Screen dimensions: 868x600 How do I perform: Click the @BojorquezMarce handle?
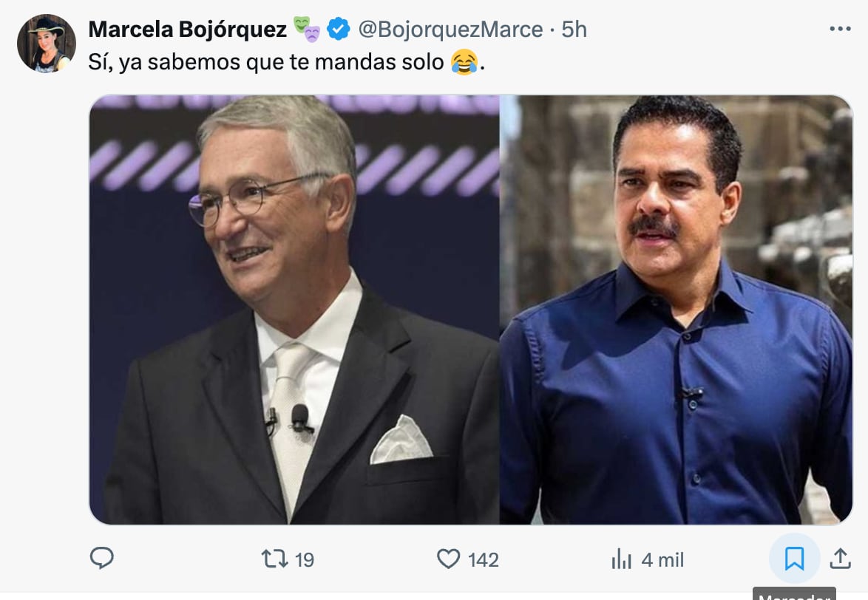[450, 29]
